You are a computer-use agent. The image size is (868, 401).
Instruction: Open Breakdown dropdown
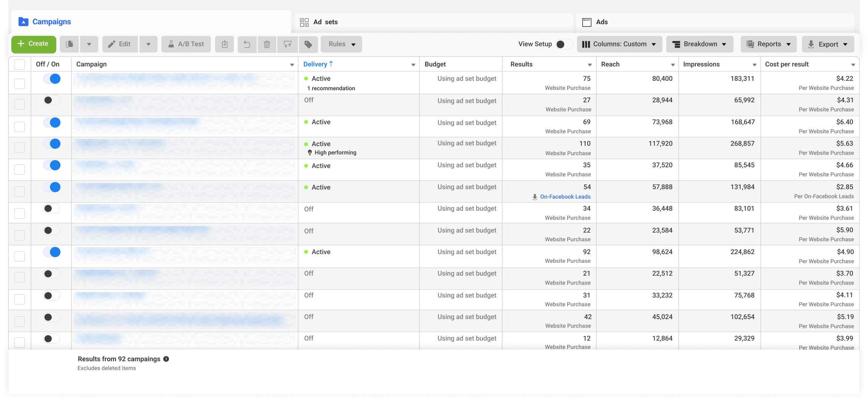(x=699, y=44)
